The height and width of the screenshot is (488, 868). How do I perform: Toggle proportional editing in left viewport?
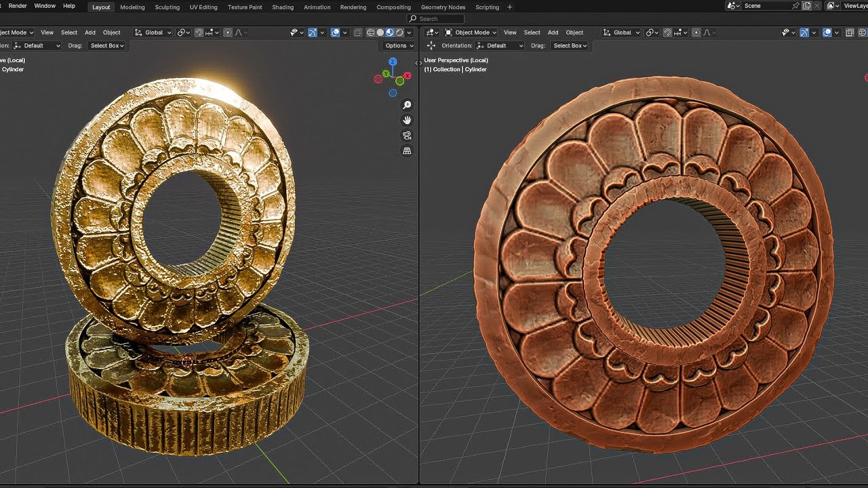tap(227, 33)
